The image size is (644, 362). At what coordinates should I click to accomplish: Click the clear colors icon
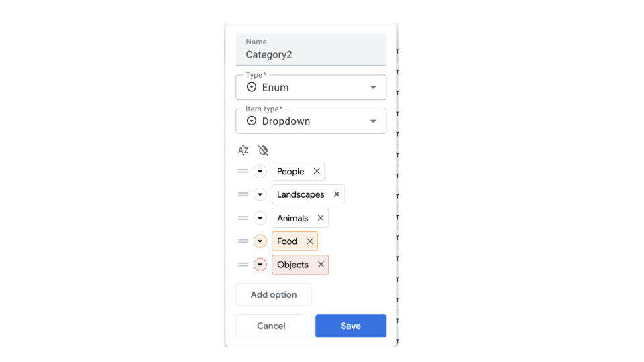pyautogui.click(x=263, y=150)
